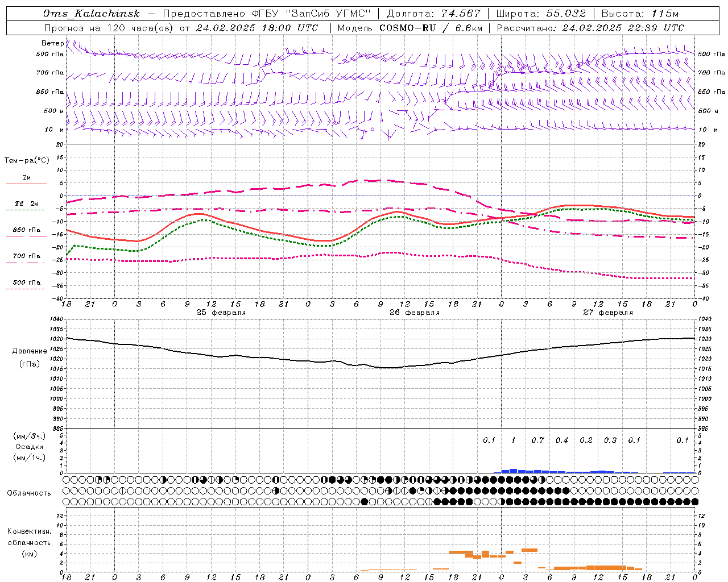Click the right-side 700 гПа wind level label

(712, 73)
